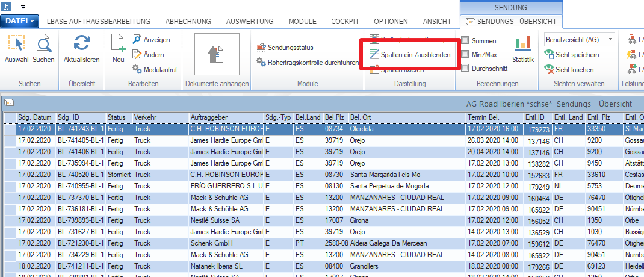This screenshot has height=277, width=644.
Task: Select row header of BL-721230-BL-1 row
Action: (x=10, y=243)
